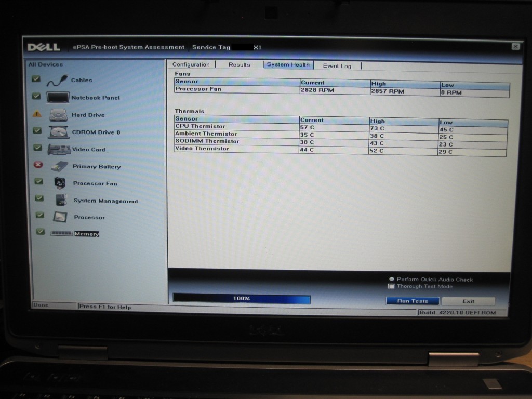
Task: Click the Hard Drive icon
Action: pos(58,115)
